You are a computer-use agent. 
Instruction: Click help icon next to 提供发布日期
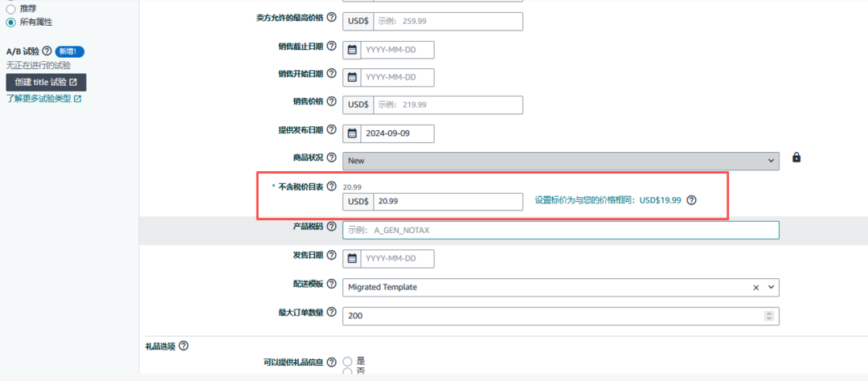(x=332, y=129)
